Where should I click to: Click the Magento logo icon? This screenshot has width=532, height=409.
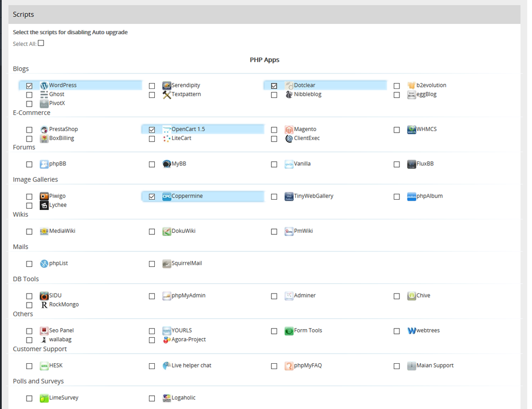289,129
